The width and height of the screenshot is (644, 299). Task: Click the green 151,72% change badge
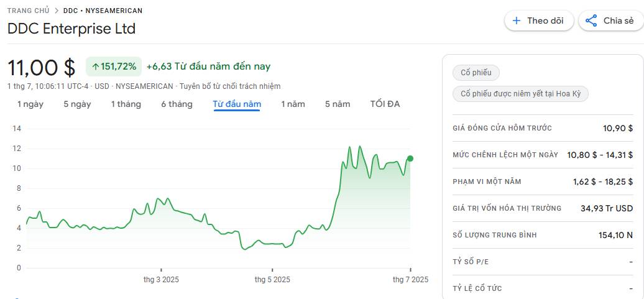[114, 67]
